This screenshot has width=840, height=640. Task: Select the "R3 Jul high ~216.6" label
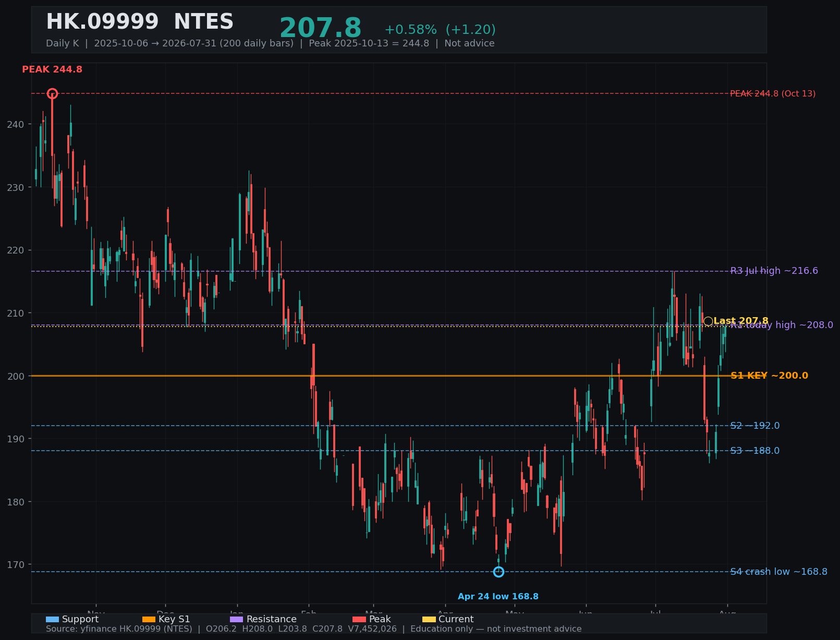point(774,271)
